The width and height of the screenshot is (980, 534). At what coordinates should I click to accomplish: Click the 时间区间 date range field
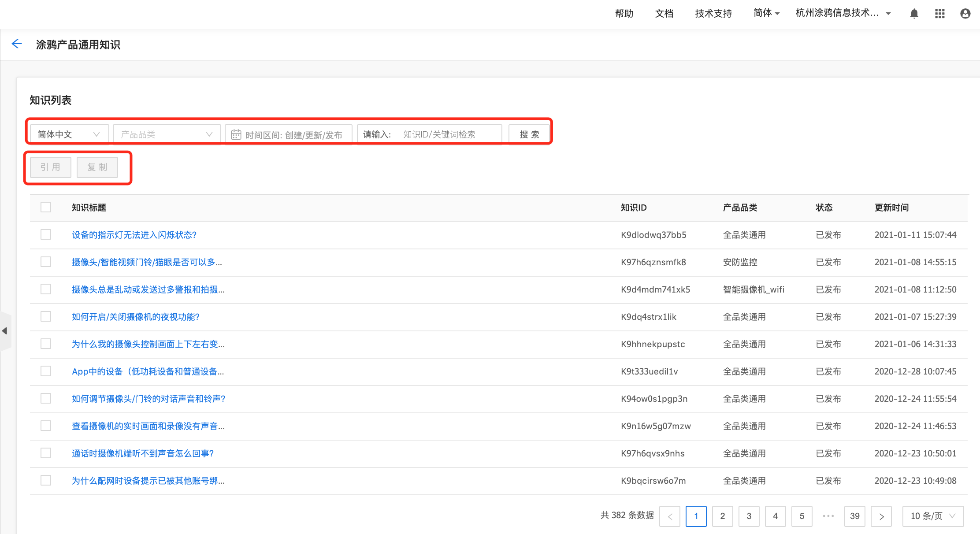click(x=289, y=134)
